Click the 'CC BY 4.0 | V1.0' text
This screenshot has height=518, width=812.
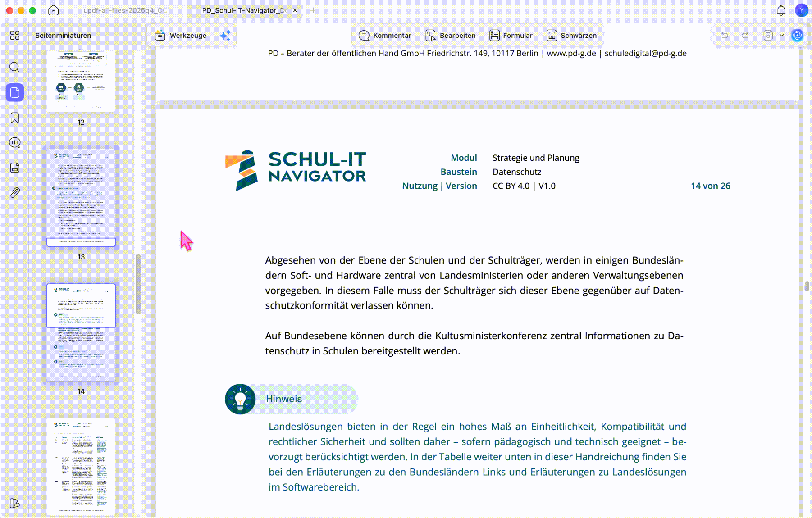point(524,186)
